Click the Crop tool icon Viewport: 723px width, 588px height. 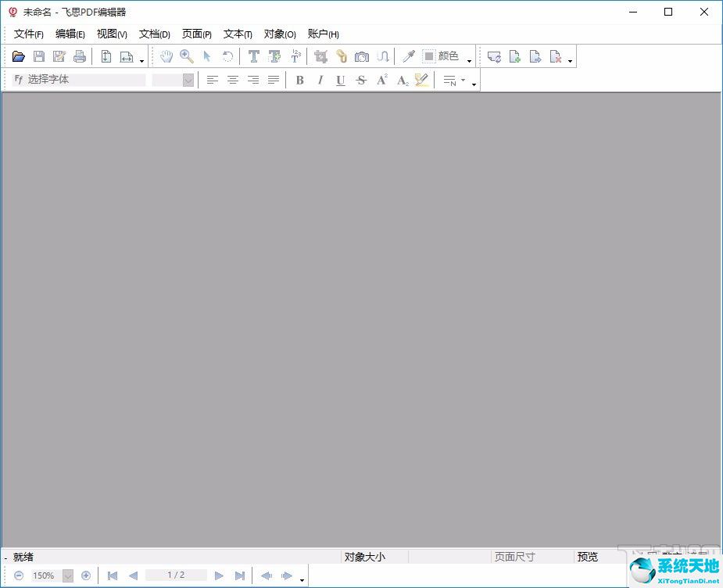click(x=320, y=56)
